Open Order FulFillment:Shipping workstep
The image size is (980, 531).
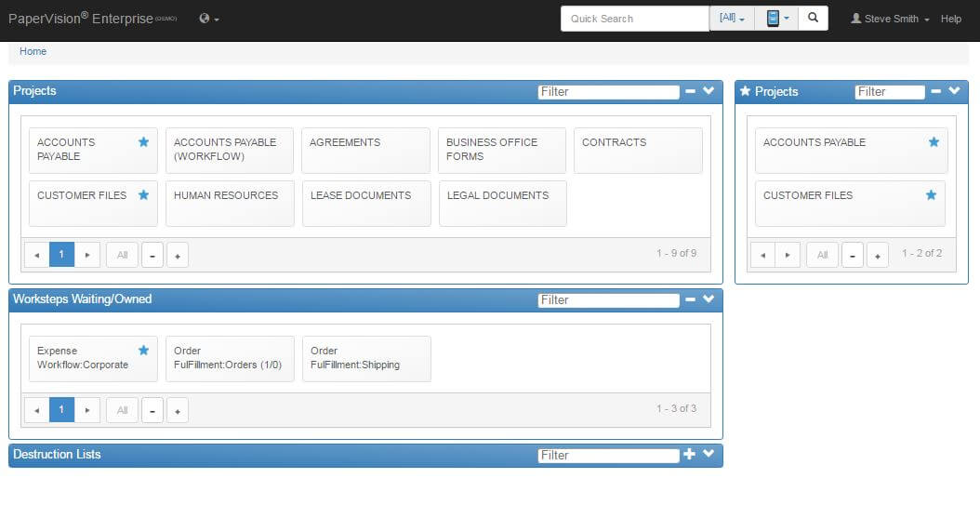[366, 359]
